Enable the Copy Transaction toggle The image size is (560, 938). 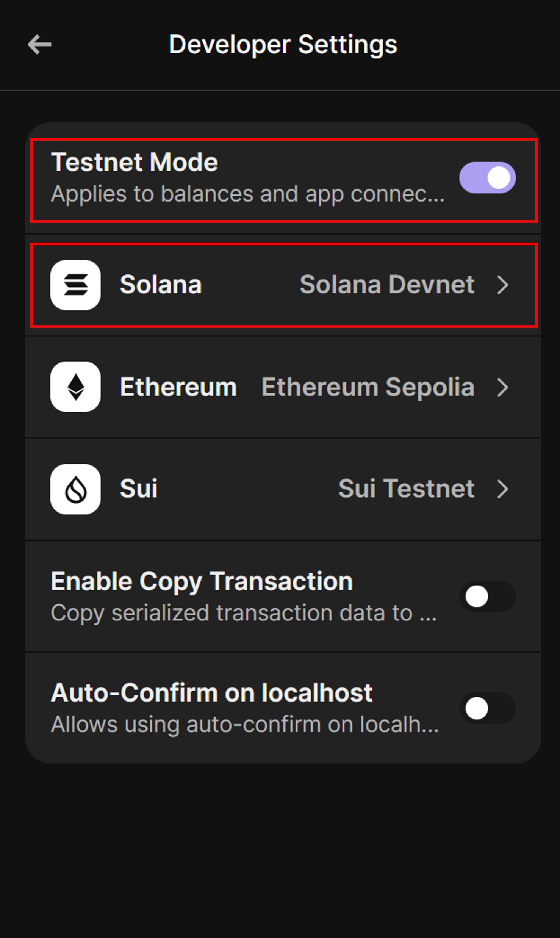click(487, 597)
